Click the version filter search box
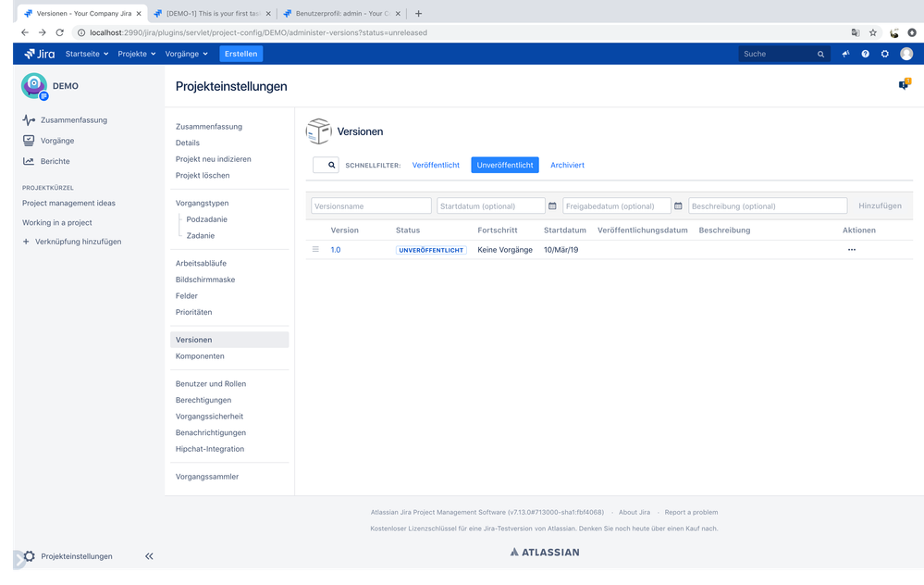 (326, 165)
